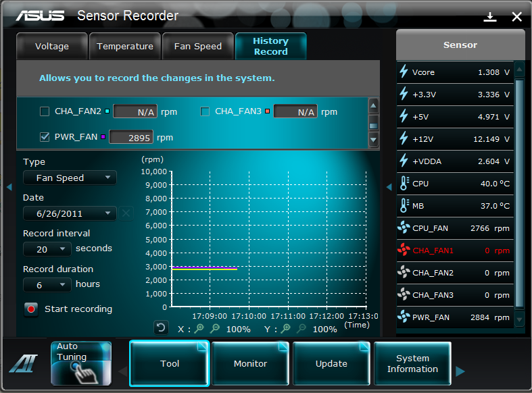Click the CPU thermometer icon
Screen dimensions: 532x393
(404, 183)
